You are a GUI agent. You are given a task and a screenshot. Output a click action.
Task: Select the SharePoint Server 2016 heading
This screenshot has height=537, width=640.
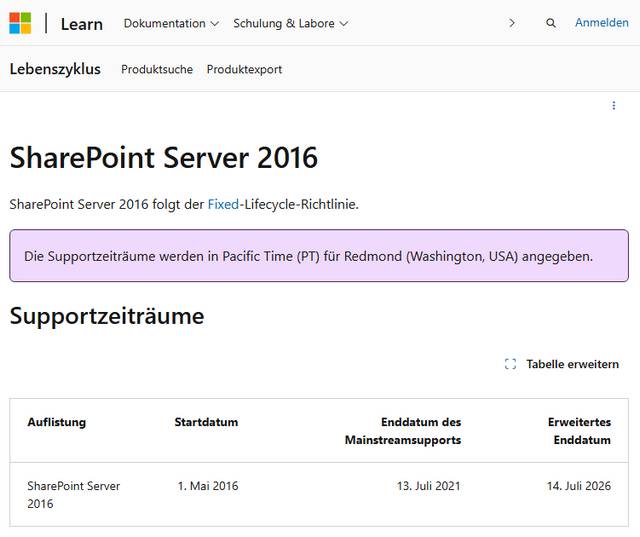[x=164, y=158]
